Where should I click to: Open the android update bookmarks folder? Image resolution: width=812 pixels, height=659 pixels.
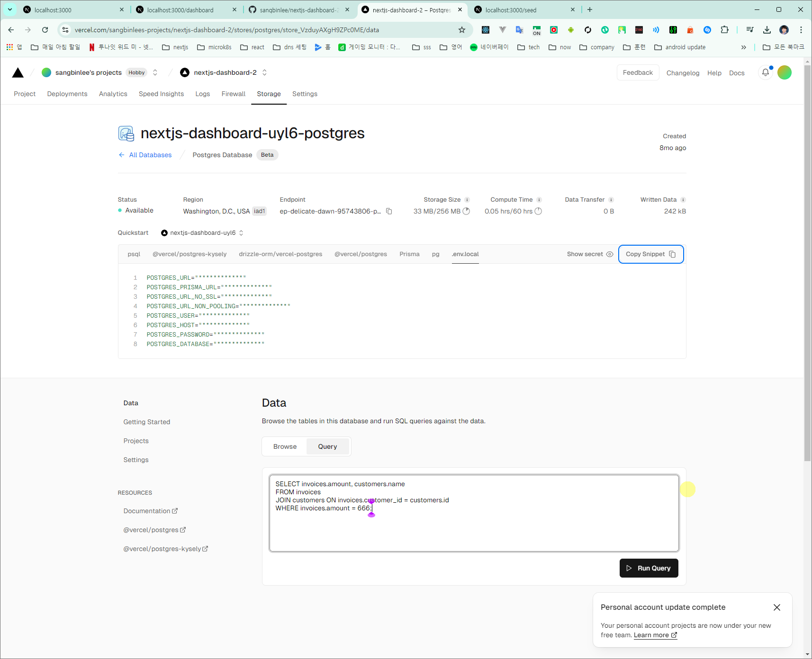pyautogui.click(x=680, y=47)
